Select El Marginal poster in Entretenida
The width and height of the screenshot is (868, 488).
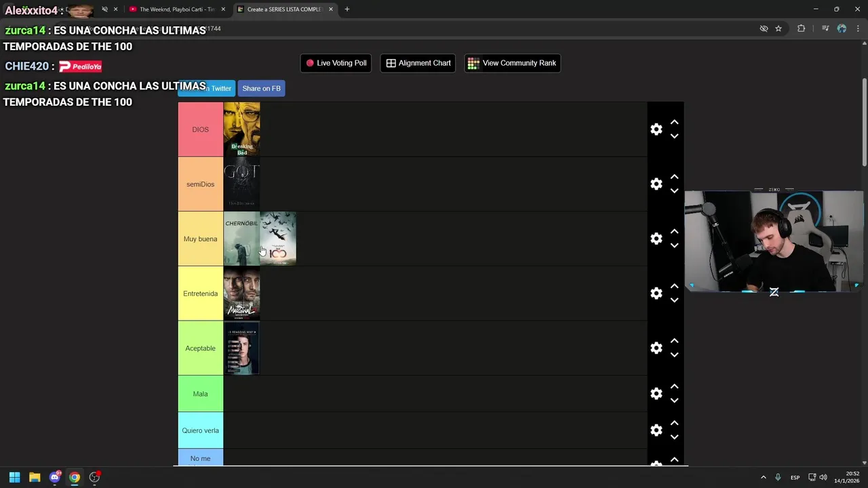(241, 293)
